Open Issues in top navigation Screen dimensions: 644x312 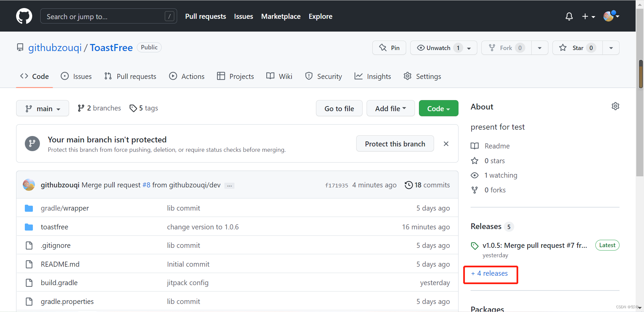pos(244,16)
